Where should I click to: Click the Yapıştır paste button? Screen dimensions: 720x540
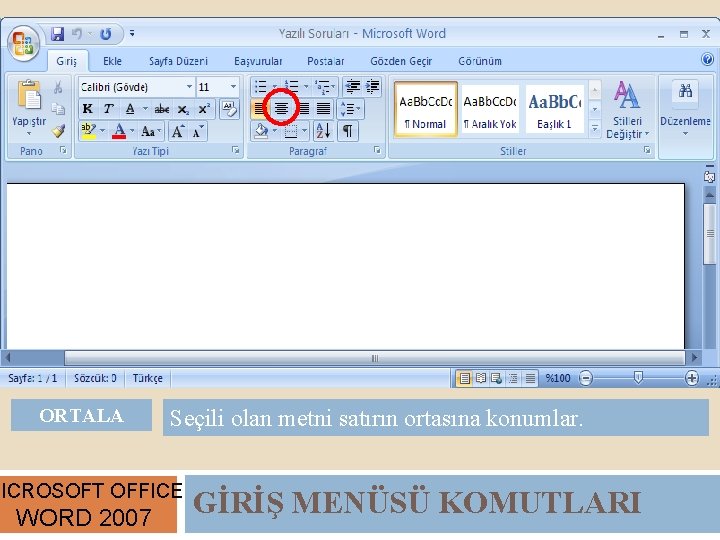click(29, 108)
